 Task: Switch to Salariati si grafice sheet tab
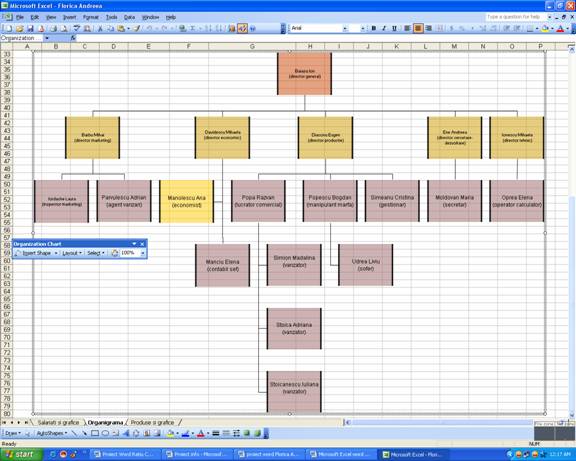click(58, 423)
